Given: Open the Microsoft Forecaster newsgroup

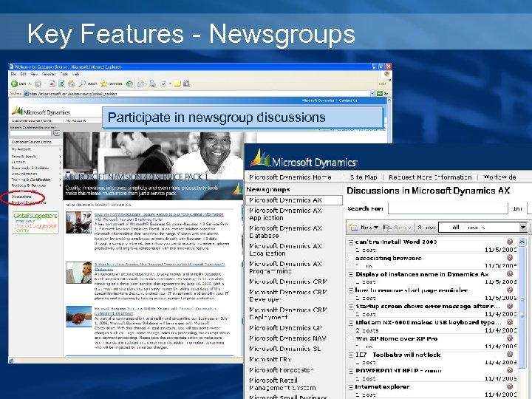Looking at the screenshot, I should click(282, 370).
